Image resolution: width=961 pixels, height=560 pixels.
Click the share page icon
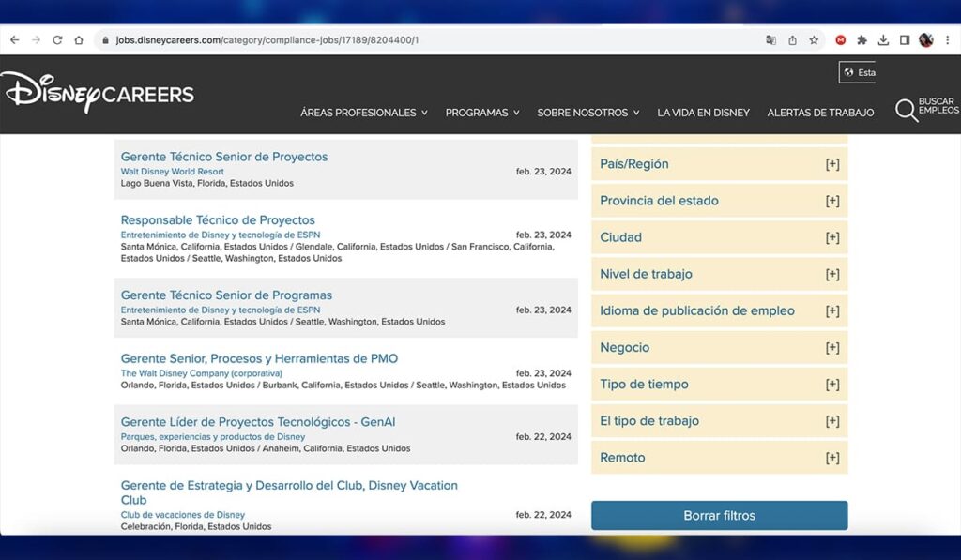792,39
